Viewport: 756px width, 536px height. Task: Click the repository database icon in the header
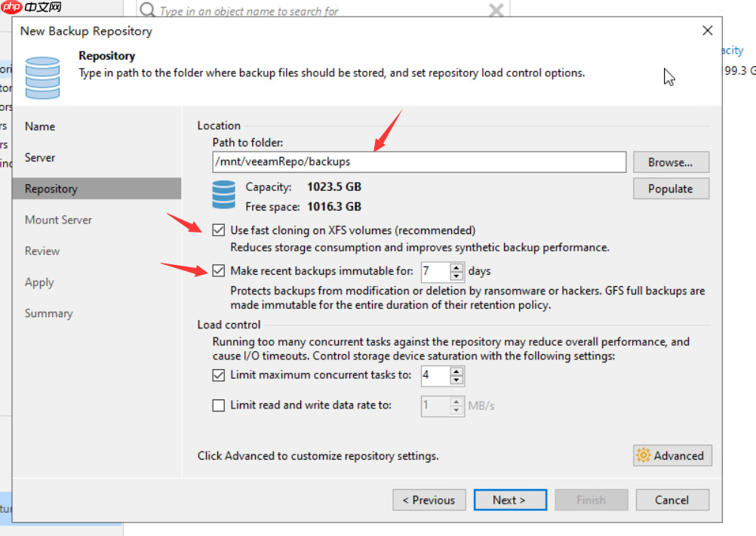pyautogui.click(x=42, y=75)
